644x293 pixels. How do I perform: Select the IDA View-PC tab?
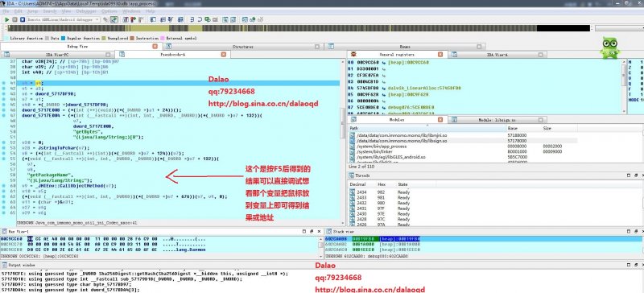point(56,54)
